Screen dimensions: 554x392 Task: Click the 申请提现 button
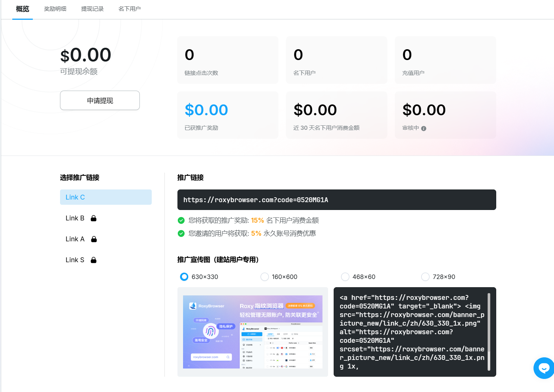click(x=100, y=100)
